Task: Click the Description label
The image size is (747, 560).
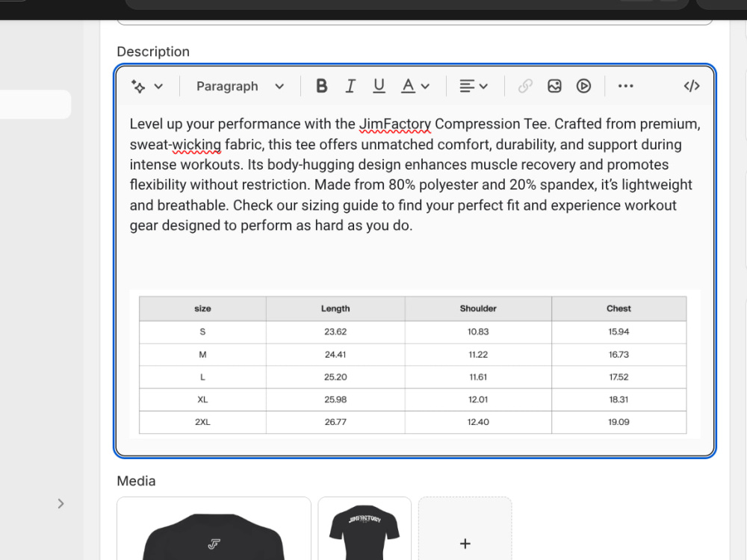Action: pos(153,52)
